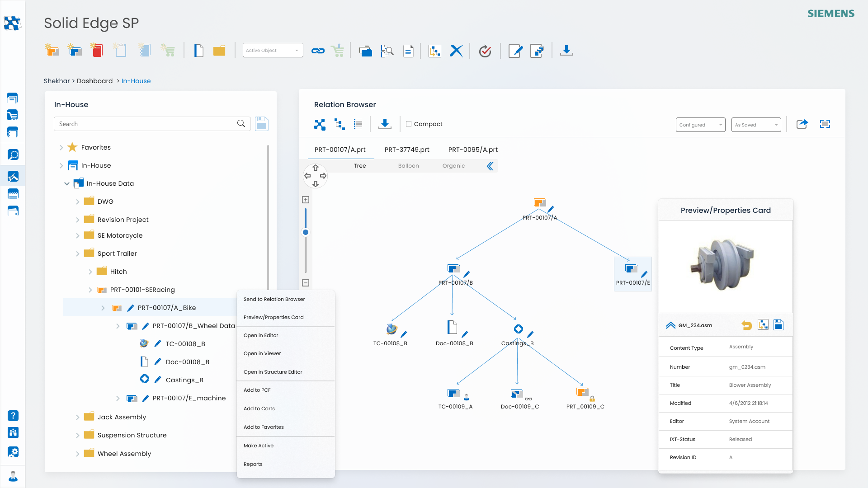Collapse the In-House Data tree node
Viewport: 868px width, 488px height.
(67, 184)
